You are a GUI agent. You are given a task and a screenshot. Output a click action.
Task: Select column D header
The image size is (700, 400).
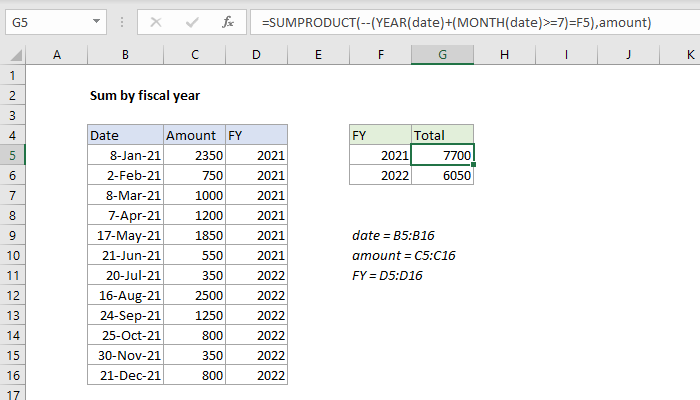click(x=256, y=55)
